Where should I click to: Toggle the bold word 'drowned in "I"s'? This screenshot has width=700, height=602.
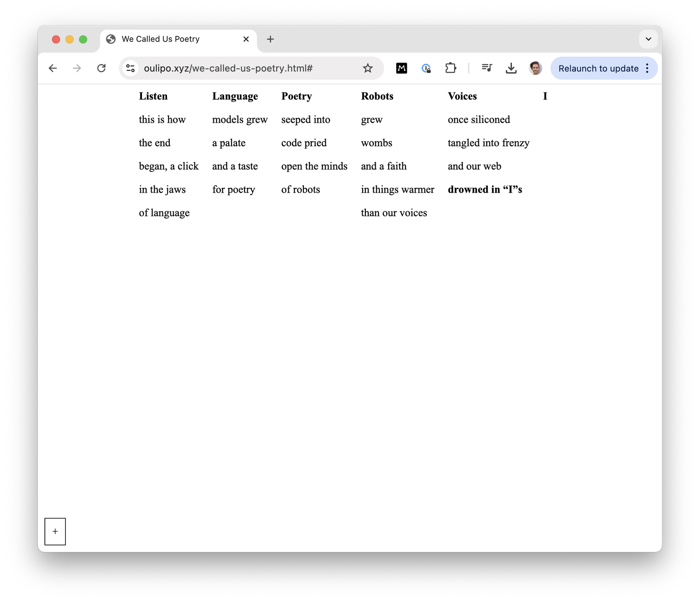click(x=485, y=189)
